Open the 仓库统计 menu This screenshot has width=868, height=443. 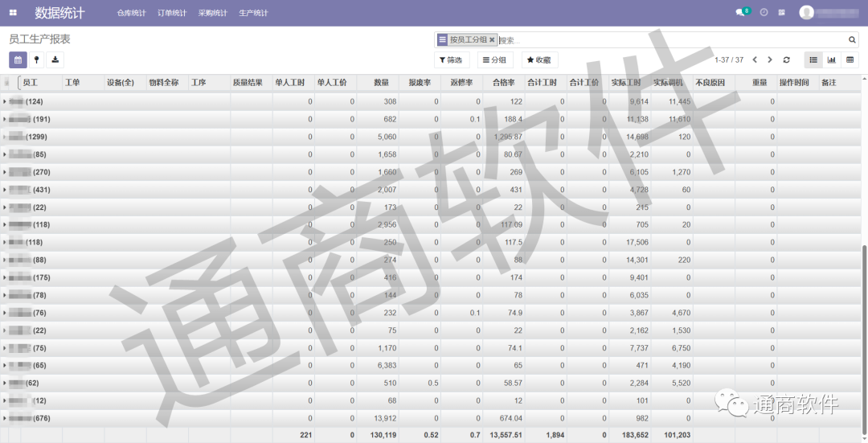[x=131, y=13]
